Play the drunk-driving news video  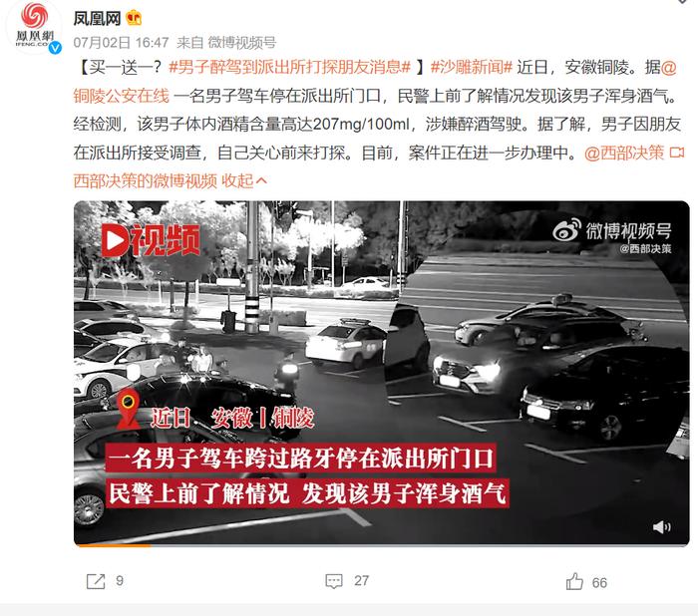(x=382, y=373)
